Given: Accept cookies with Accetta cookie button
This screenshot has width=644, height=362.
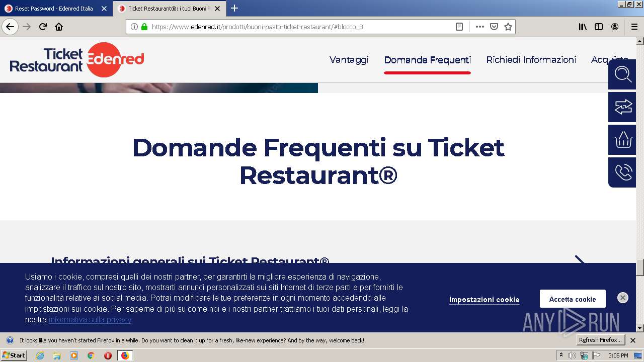Looking at the screenshot, I should [x=573, y=299].
